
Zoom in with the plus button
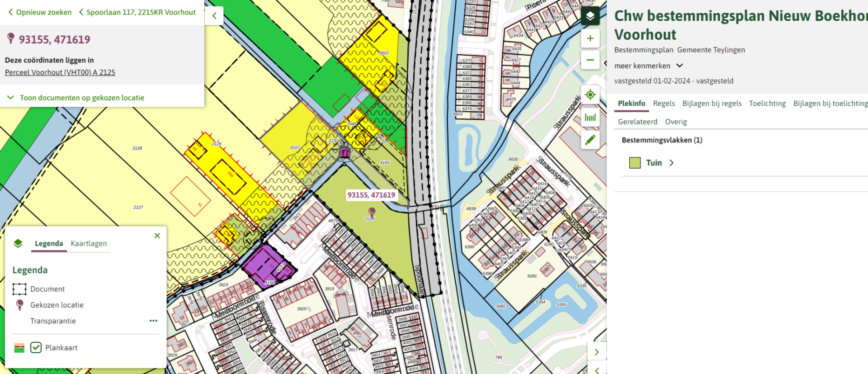coord(590,38)
